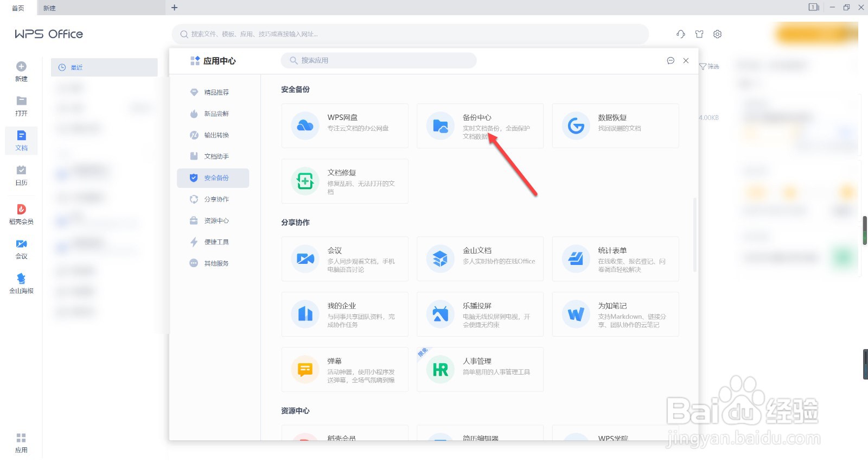This screenshot has width=868, height=468.
Task: Launch the 文档修复 document repair tool
Action: point(344,181)
